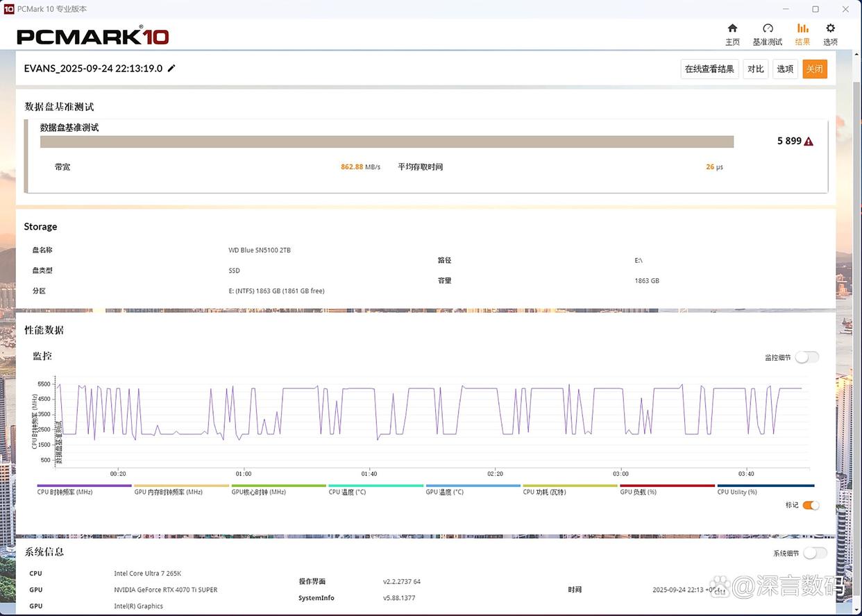Viewport: 862px width, 616px height.
Task: Enable the 监控细节 toggle
Action: [806, 357]
